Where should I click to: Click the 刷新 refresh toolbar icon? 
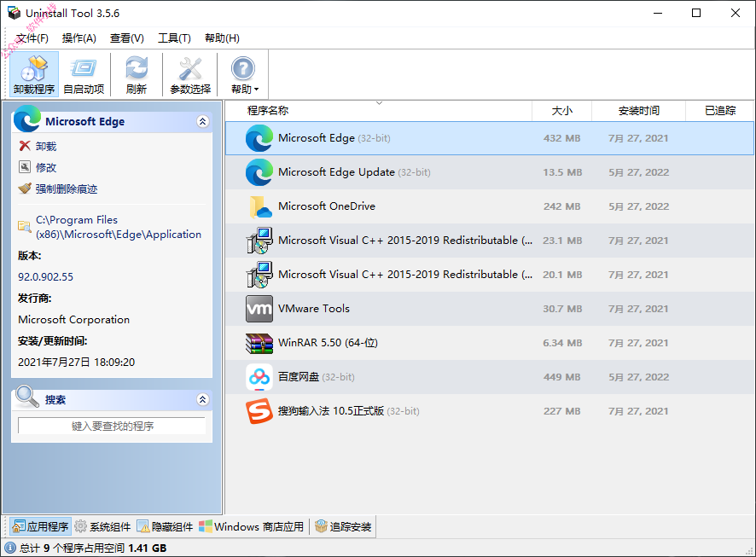click(x=137, y=74)
